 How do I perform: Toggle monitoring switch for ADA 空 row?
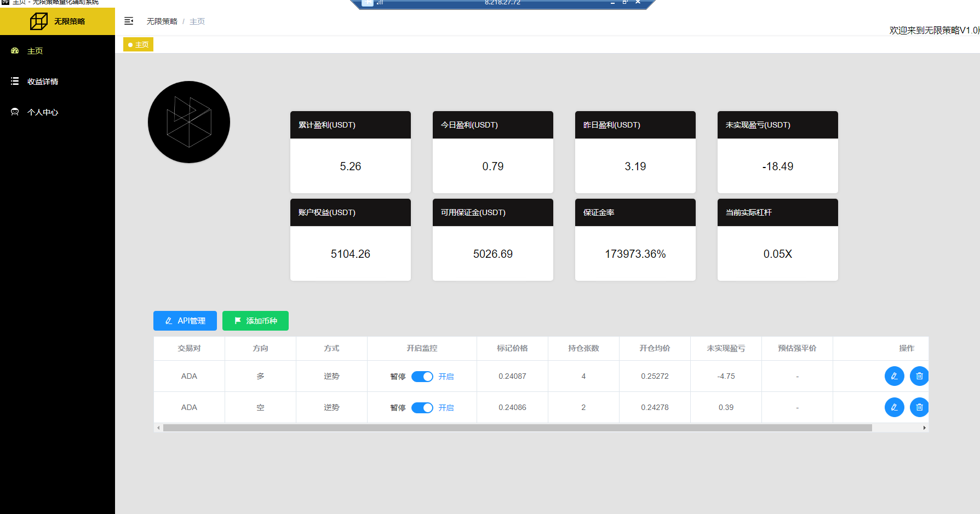pyautogui.click(x=422, y=408)
